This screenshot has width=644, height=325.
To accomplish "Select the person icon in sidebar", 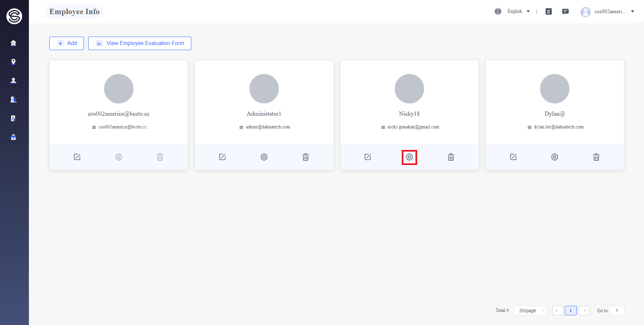I will point(13,81).
